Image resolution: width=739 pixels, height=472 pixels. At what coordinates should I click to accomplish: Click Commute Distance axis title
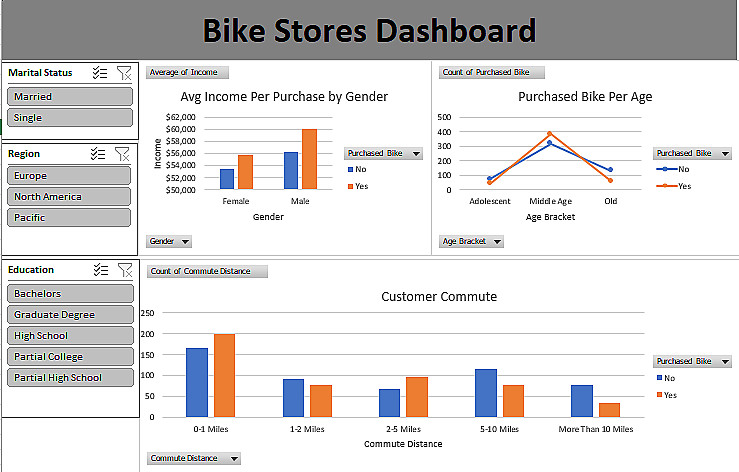coord(403,444)
